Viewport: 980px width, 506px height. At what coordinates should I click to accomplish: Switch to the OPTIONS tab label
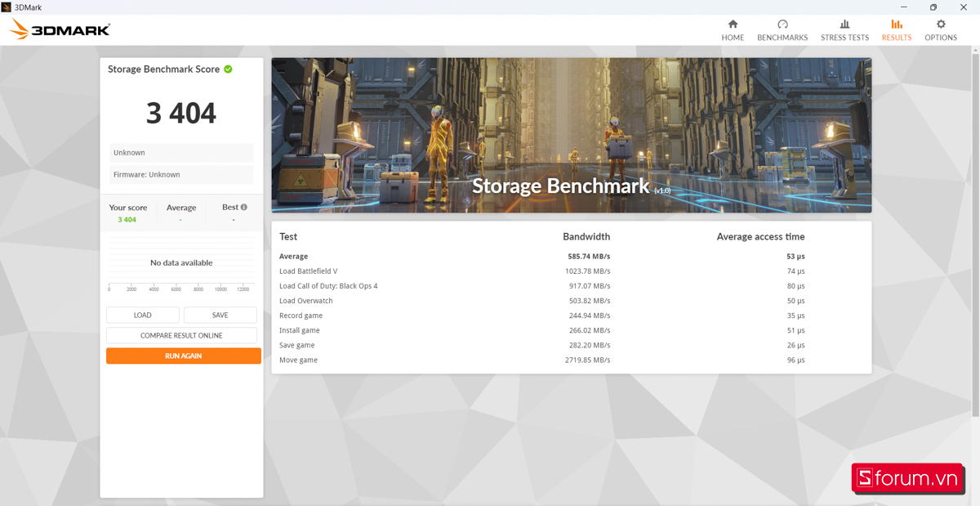coord(941,38)
